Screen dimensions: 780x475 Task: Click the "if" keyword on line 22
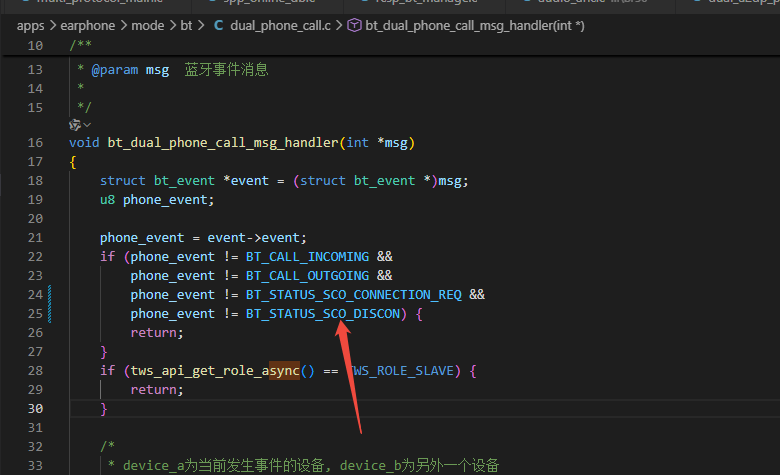tap(107, 257)
